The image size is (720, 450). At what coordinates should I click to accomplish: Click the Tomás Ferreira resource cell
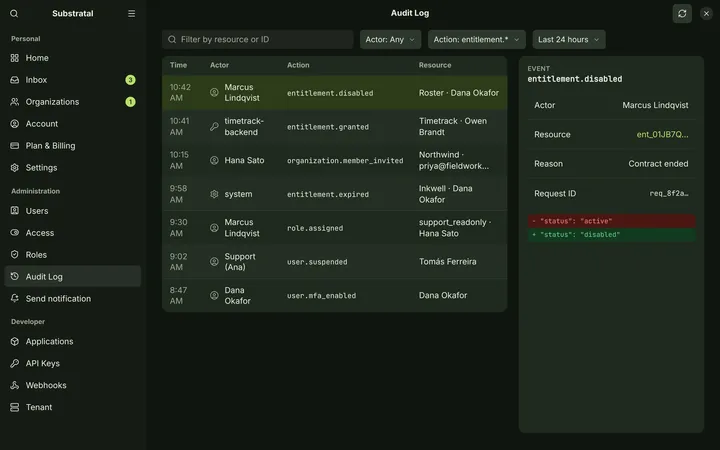(447, 262)
